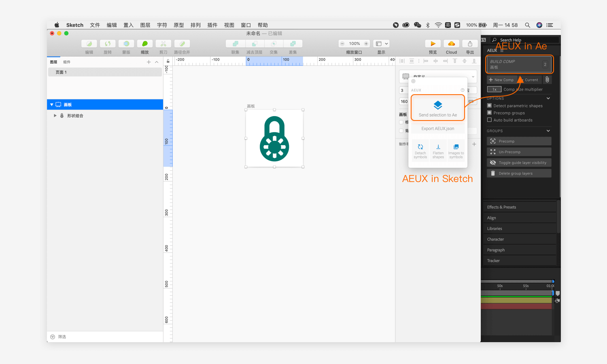The height and width of the screenshot is (364, 607).
Task: Open AEUX help question mark icon
Action: point(463,90)
